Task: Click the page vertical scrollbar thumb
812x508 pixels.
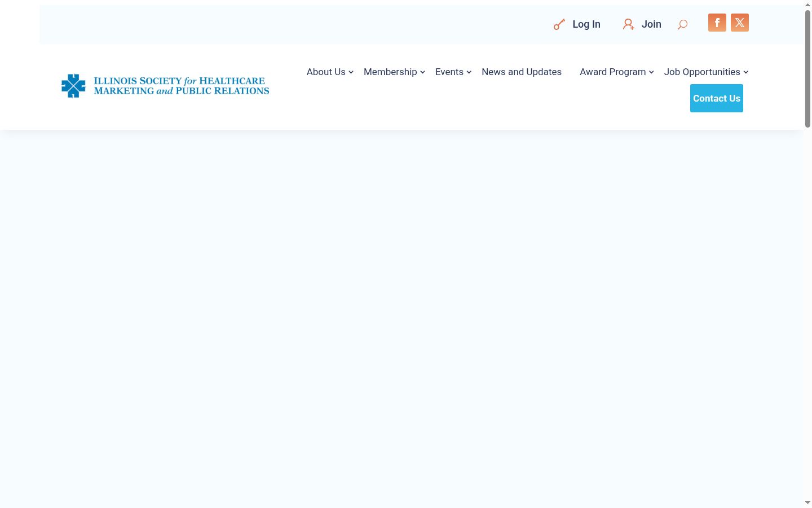Action: coord(807,68)
